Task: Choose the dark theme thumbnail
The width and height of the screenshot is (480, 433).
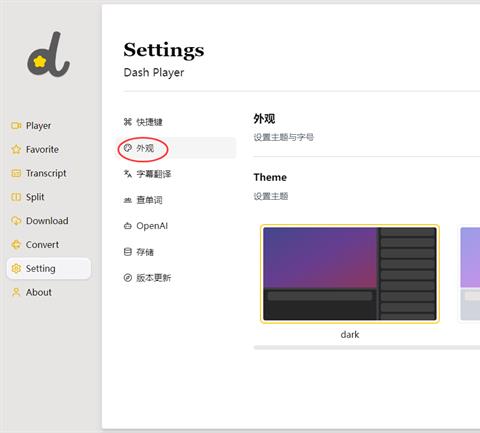Action: pos(350,274)
